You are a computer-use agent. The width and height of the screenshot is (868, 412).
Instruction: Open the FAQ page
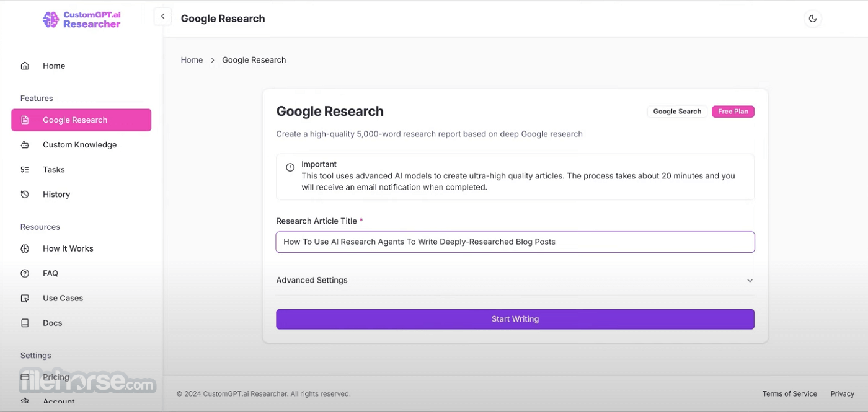click(81, 273)
